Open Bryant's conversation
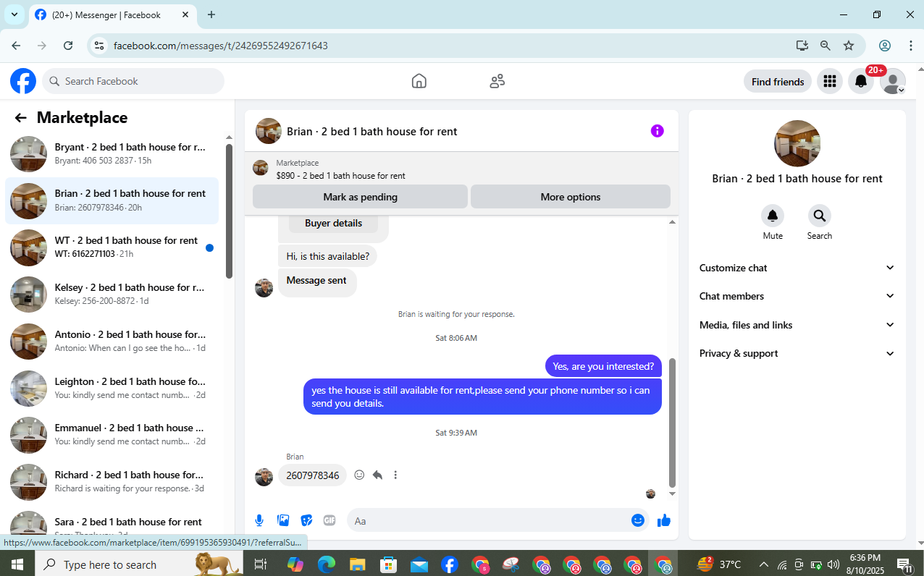The width and height of the screenshot is (924, 576). coord(112,153)
